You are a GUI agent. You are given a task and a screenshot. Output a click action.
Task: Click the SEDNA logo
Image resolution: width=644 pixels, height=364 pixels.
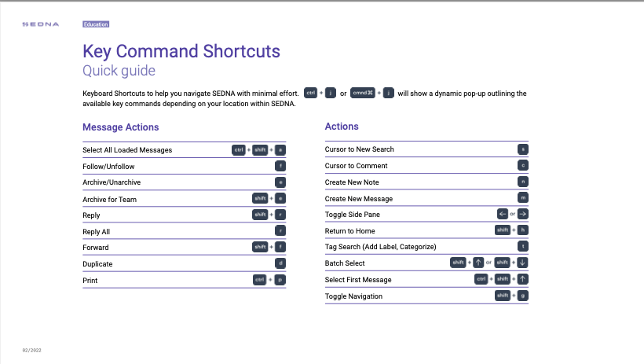(41, 24)
